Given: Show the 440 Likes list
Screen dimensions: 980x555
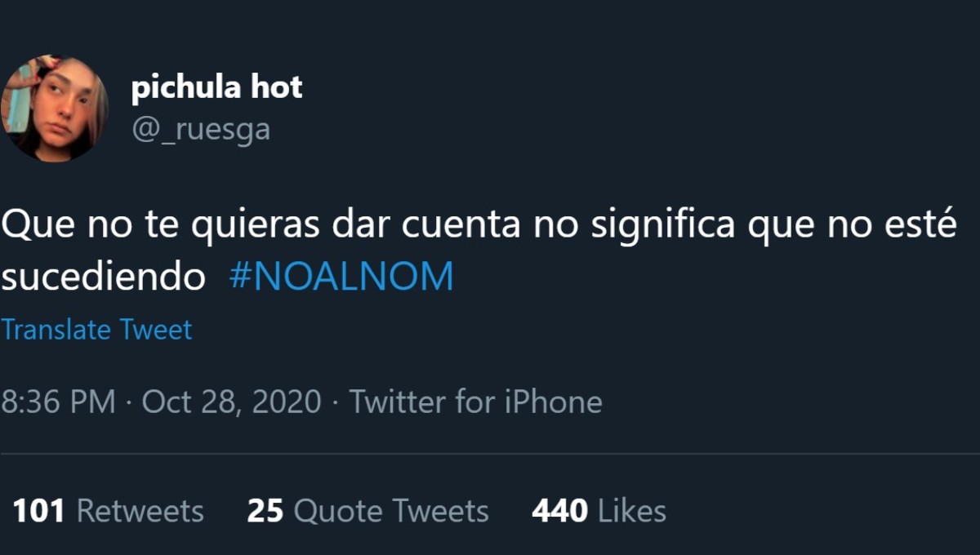Looking at the screenshot, I should (x=599, y=511).
